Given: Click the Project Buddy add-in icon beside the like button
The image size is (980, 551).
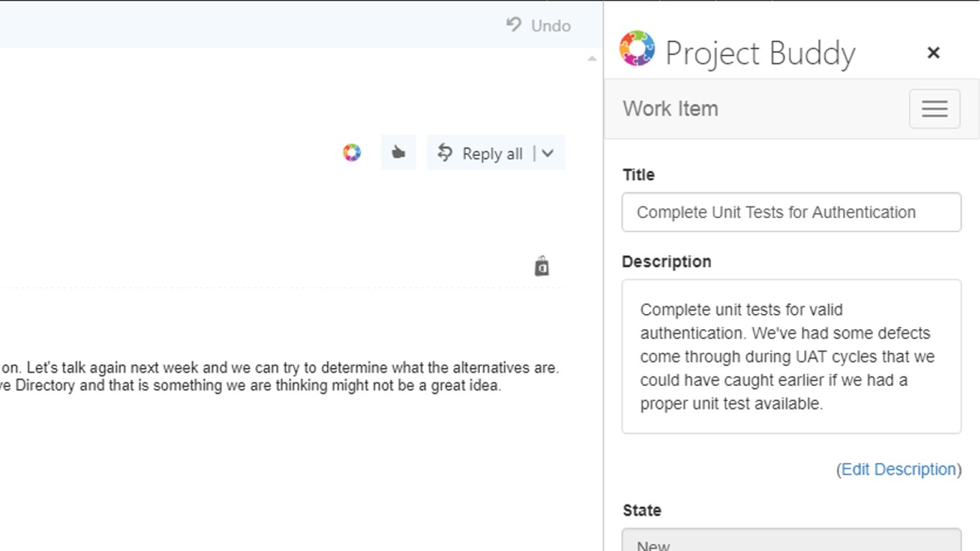Looking at the screenshot, I should [x=352, y=153].
